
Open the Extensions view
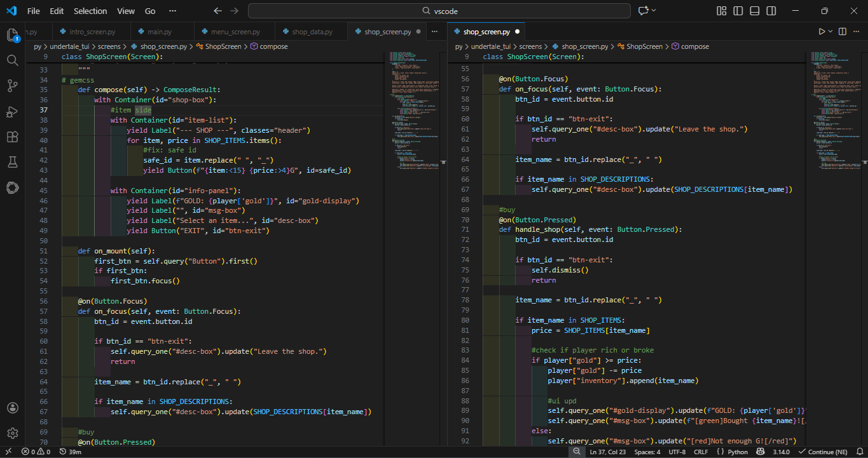click(13, 137)
